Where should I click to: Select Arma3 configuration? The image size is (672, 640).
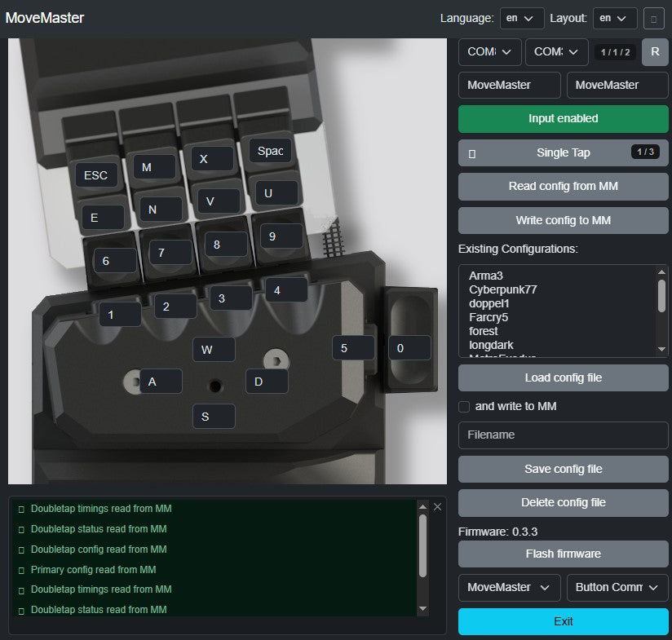click(x=485, y=276)
